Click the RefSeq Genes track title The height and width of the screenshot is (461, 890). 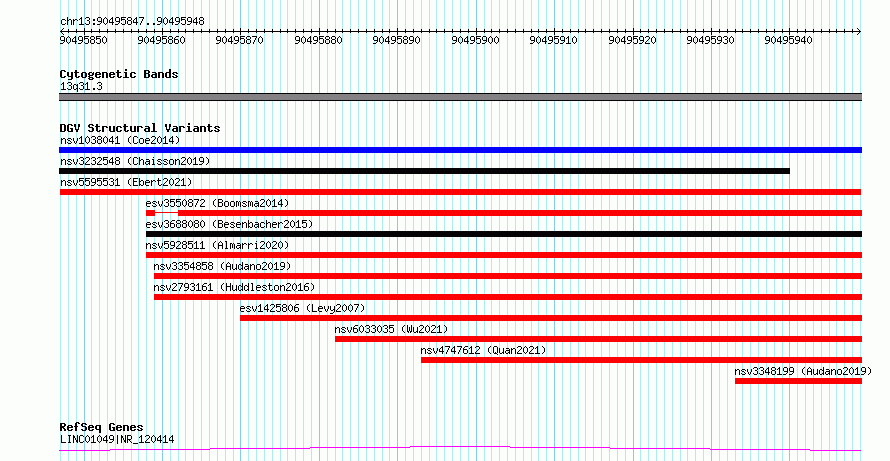101,427
